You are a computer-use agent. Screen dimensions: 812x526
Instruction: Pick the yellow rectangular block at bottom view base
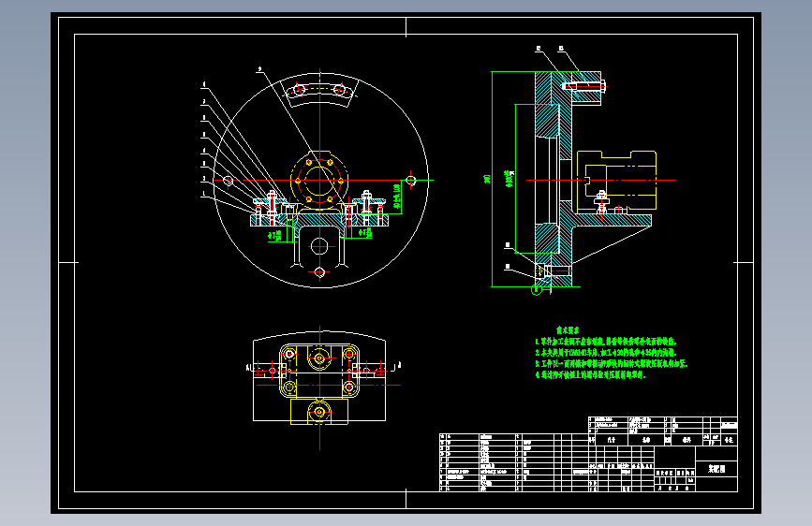pos(319,412)
